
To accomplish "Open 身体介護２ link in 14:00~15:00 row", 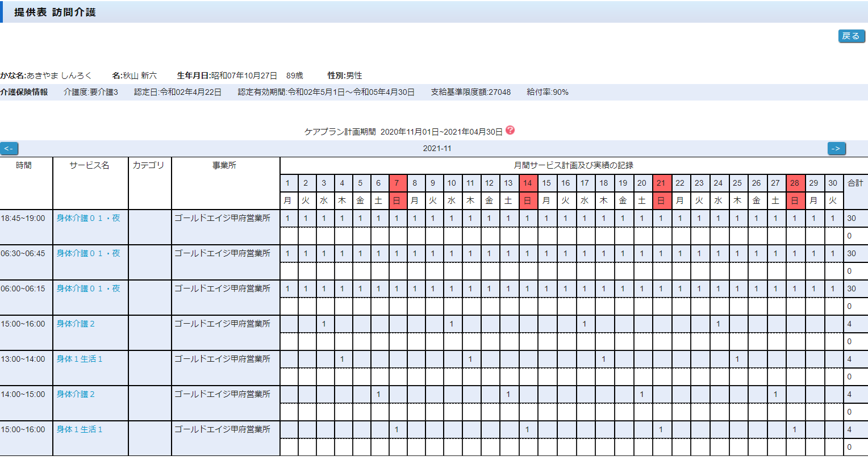I will (x=76, y=395).
